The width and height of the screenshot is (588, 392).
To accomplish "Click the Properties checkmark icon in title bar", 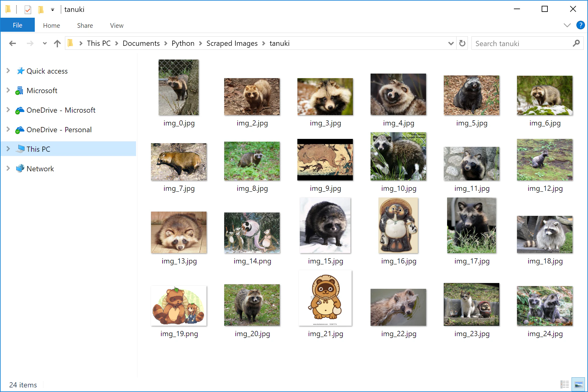I will point(28,9).
